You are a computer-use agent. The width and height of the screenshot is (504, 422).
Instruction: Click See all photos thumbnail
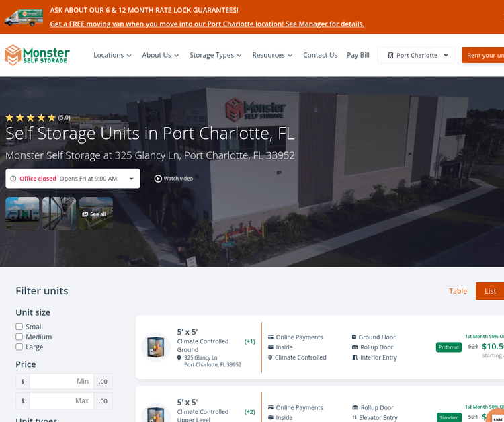coord(96,214)
